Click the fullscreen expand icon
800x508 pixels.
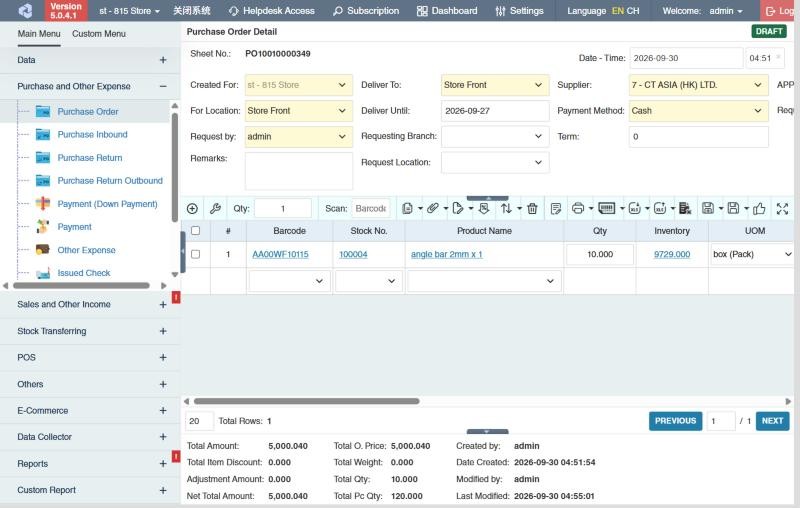click(782, 208)
